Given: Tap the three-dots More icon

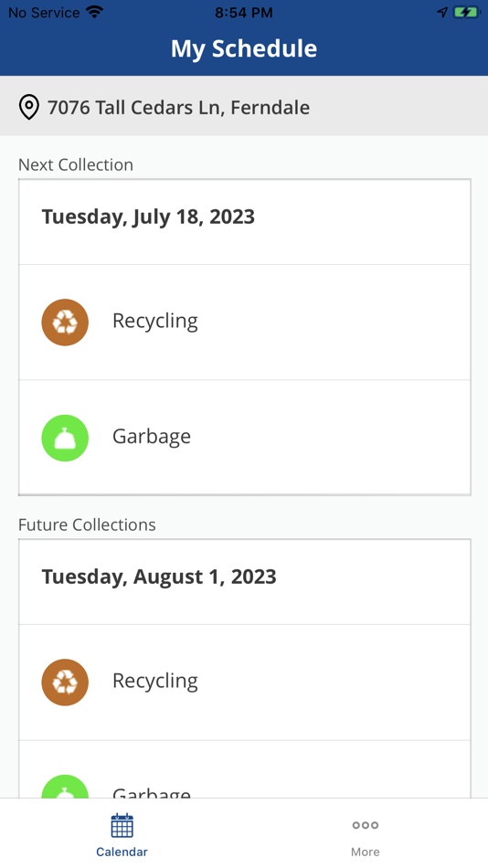Looking at the screenshot, I should pyautogui.click(x=365, y=825).
